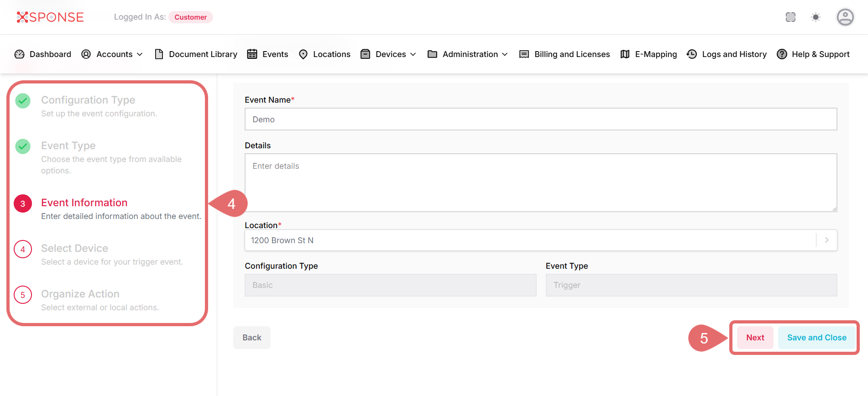This screenshot has height=396, width=868.
Task: Click the fullscreen square icon
Action: 790,17
